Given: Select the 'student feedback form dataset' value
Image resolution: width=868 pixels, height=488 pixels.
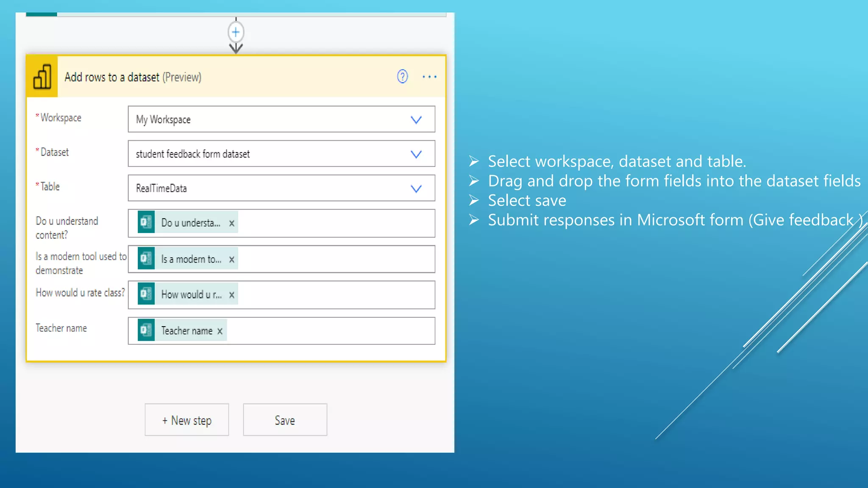Looking at the screenshot, I should pos(193,154).
